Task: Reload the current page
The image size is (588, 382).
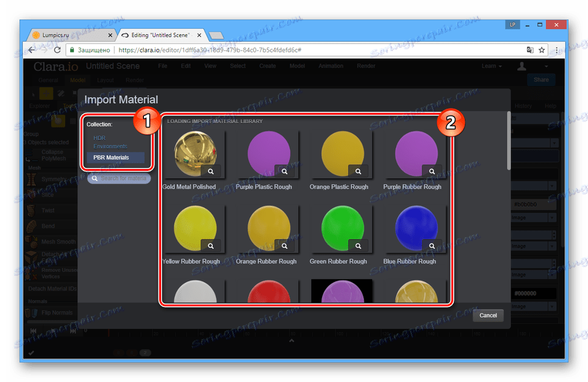Action: coord(57,50)
